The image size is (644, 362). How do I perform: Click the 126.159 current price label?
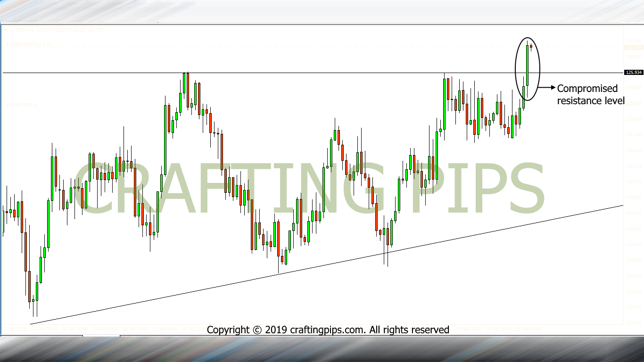tap(633, 47)
